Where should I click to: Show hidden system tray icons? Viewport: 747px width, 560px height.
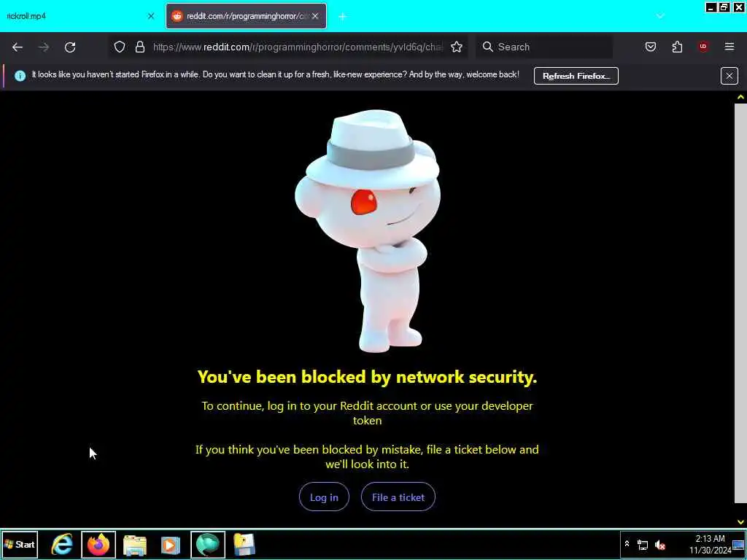pyautogui.click(x=627, y=544)
